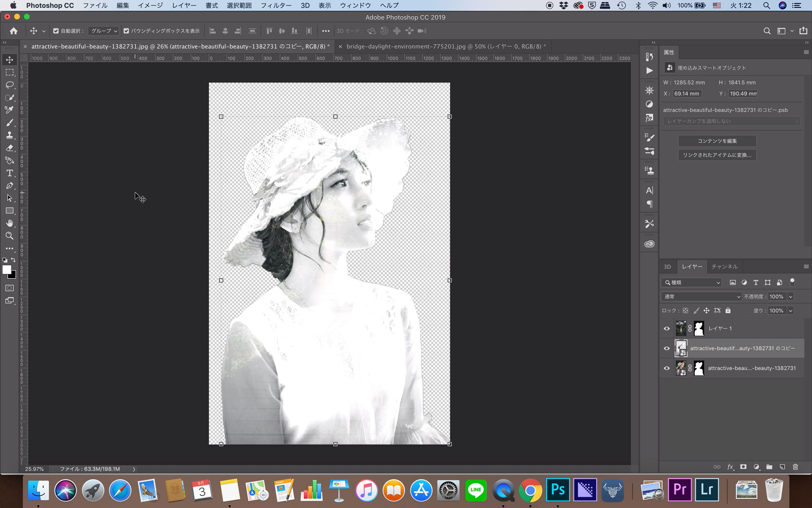This screenshot has height=508, width=812.
Task: Open the Move tool preset picker arrow
Action: click(x=44, y=31)
